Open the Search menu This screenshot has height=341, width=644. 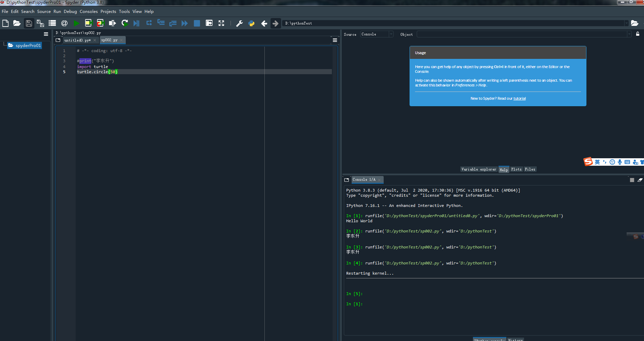tap(28, 11)
